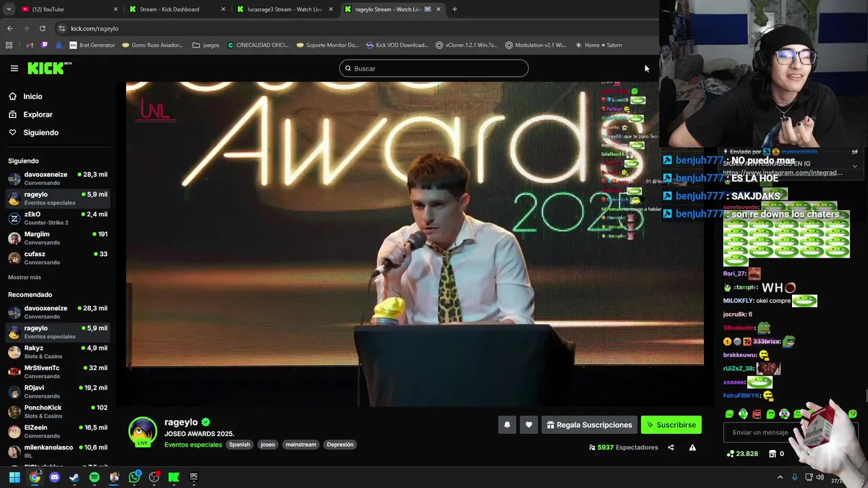Open the Brat Generator bookmark

tap(92, 45)
